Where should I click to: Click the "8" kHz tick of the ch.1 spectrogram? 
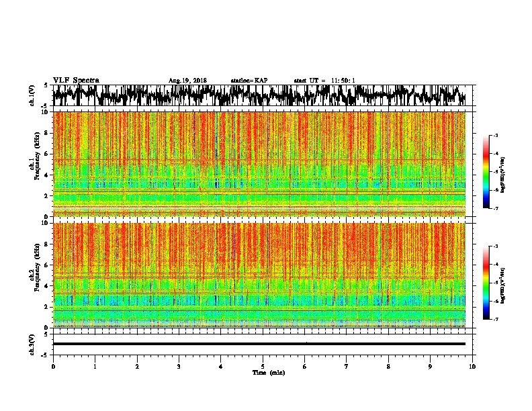[x=47, y=133]
